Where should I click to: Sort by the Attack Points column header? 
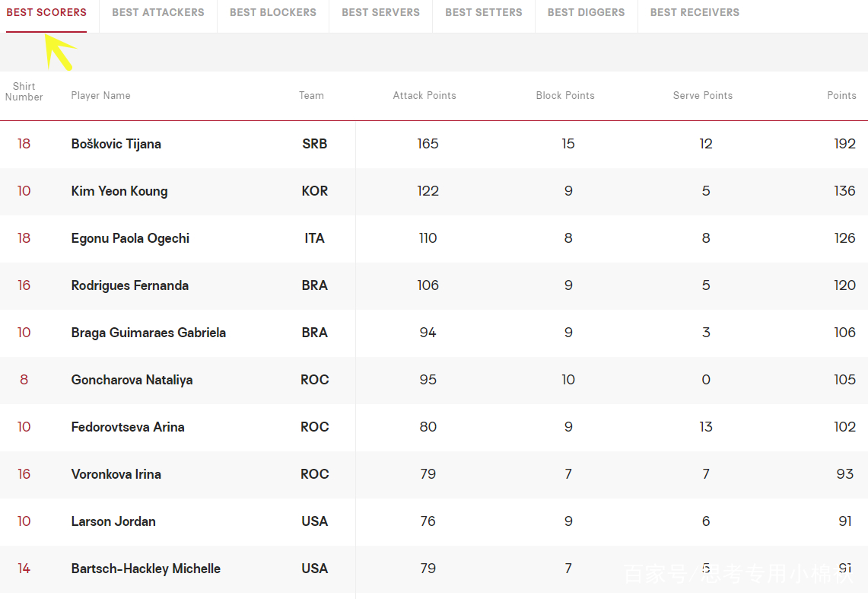pyautogui.click(x=424, y=95)
